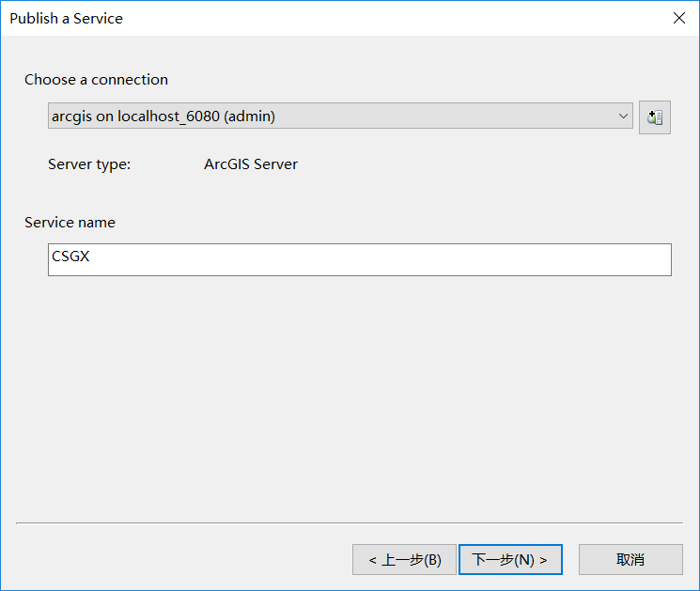Click the empty gray area below Service name field
700x591 pixels.
pos(350,395)
